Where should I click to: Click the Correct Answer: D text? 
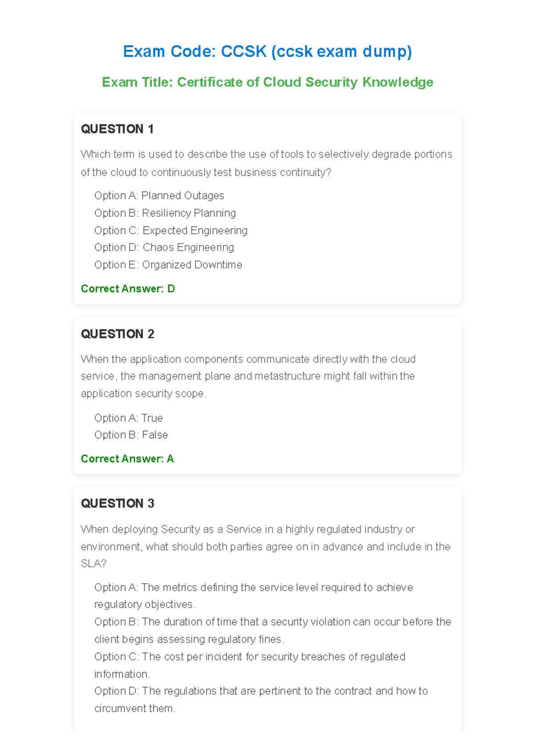click(128, 289)
